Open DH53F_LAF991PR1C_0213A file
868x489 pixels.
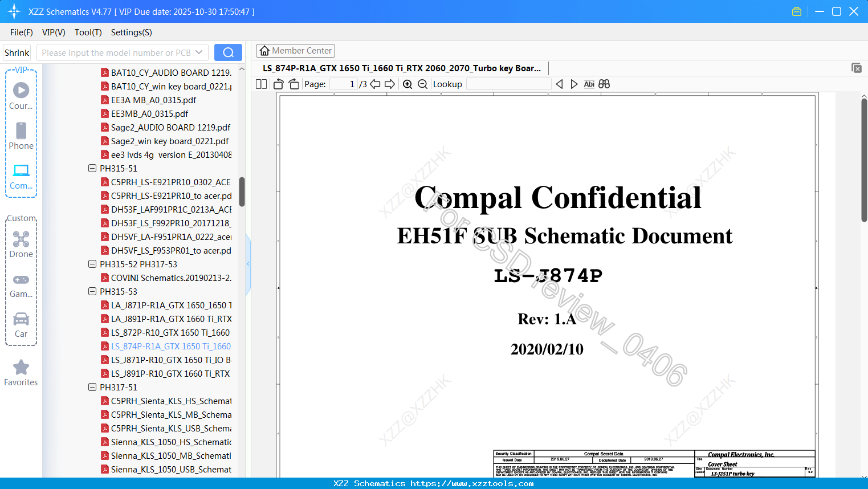(166, 210)
